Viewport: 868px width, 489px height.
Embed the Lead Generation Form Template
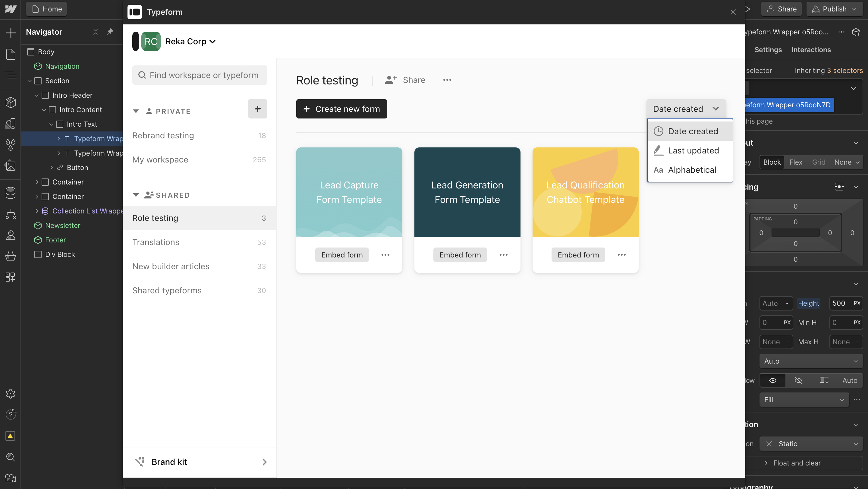click(x=460, y=255)
